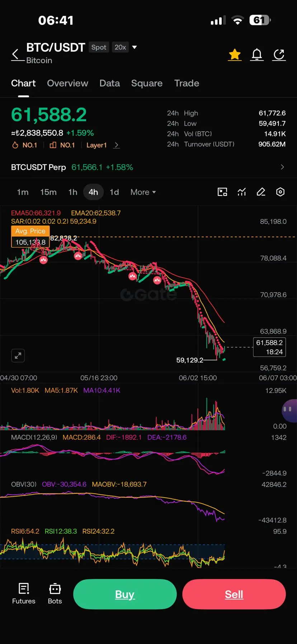Tap the Wi-Fi icon in status bar
The height and width of the screenshot is (644, 297).
[237, 20]
